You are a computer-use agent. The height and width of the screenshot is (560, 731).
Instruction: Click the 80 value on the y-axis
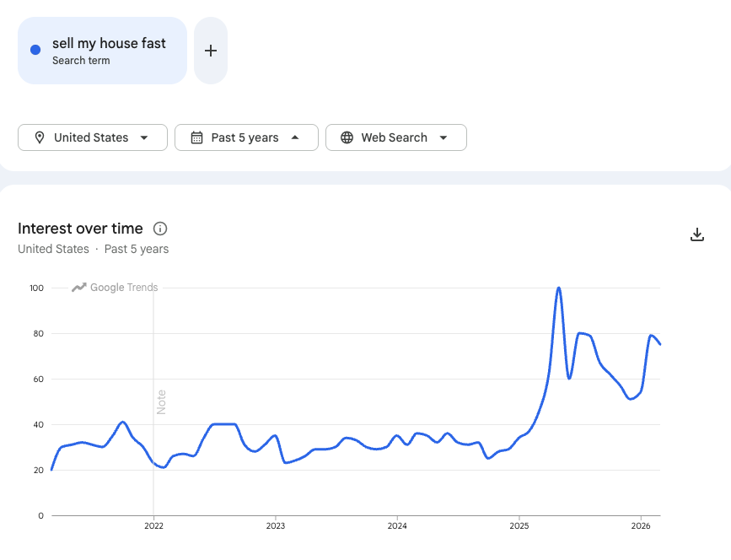pos(39,333)
